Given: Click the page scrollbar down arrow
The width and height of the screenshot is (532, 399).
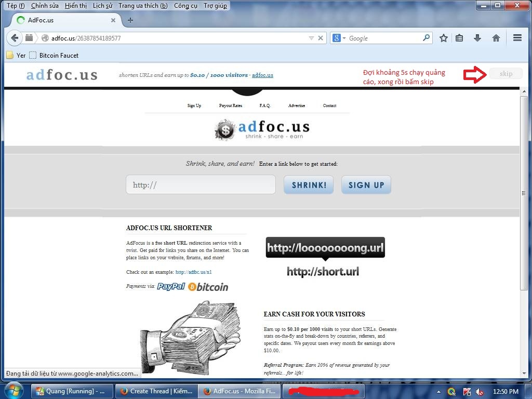Looking at the screenshot, I should tap(524, 374).
